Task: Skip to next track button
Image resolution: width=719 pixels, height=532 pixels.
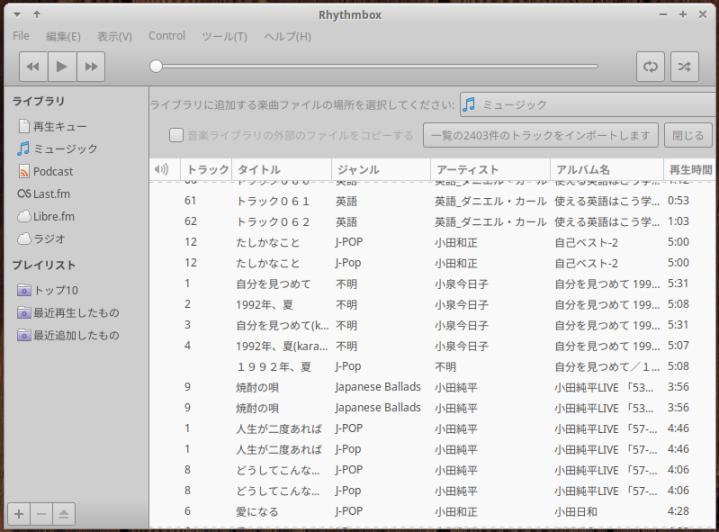Action: tap(91, 66)
